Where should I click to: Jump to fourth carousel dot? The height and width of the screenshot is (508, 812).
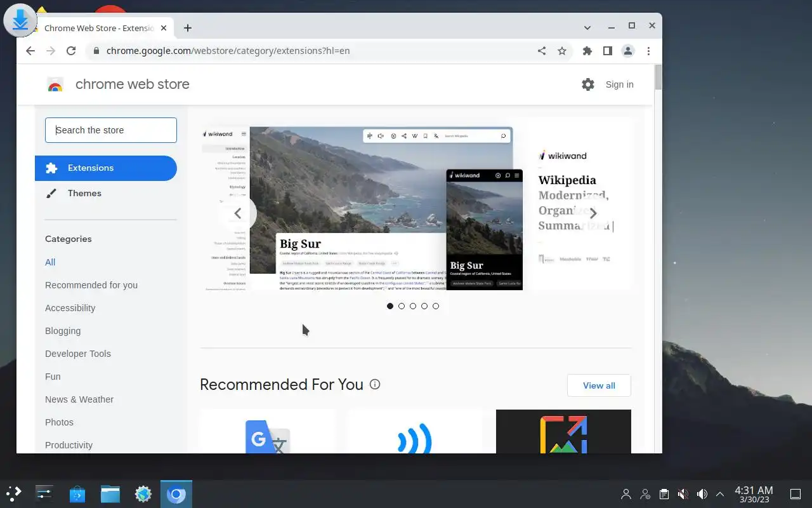(x=424, y=306)
